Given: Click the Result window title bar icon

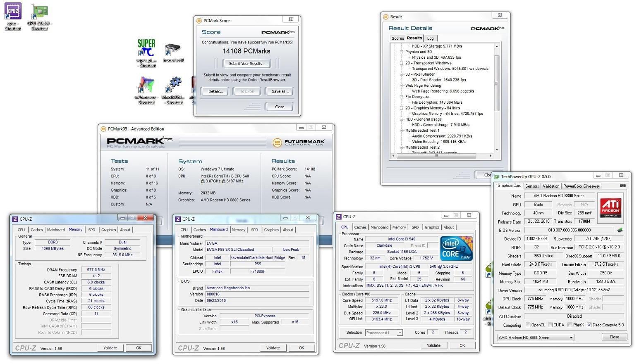Looking at the screenshot, I should tap(385, 17).
